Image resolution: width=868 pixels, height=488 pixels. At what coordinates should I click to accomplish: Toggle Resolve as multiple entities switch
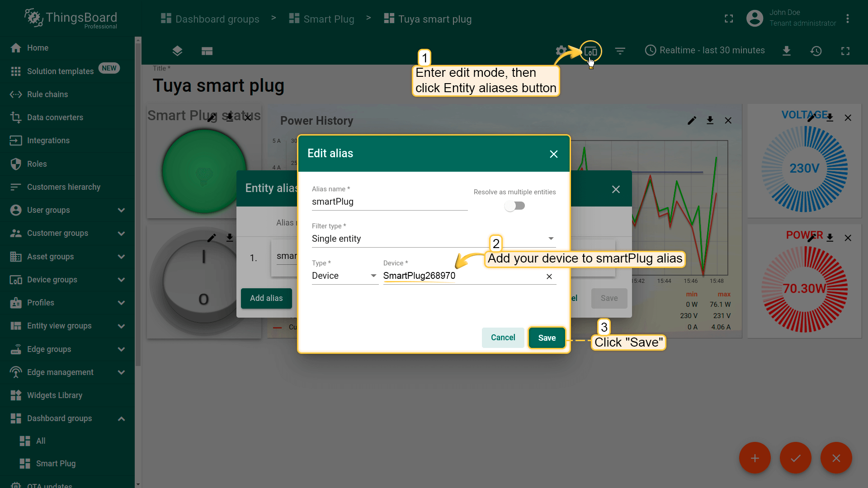[514, 206]
